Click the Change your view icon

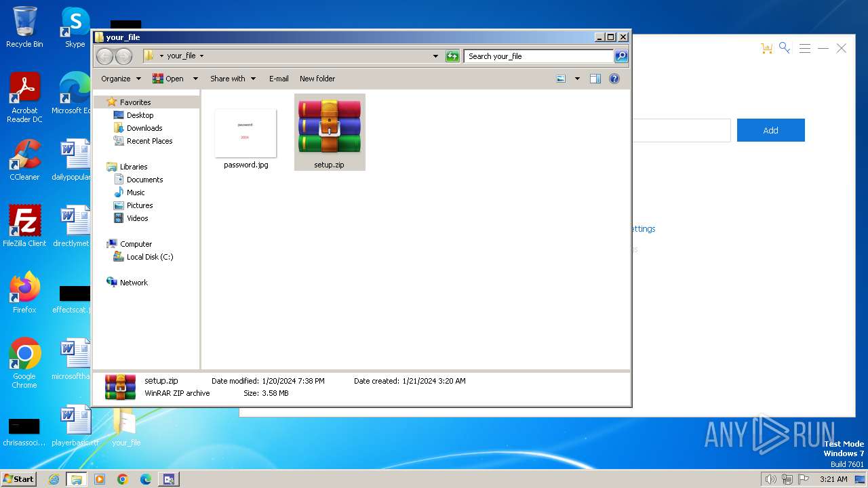click(561, 79)
